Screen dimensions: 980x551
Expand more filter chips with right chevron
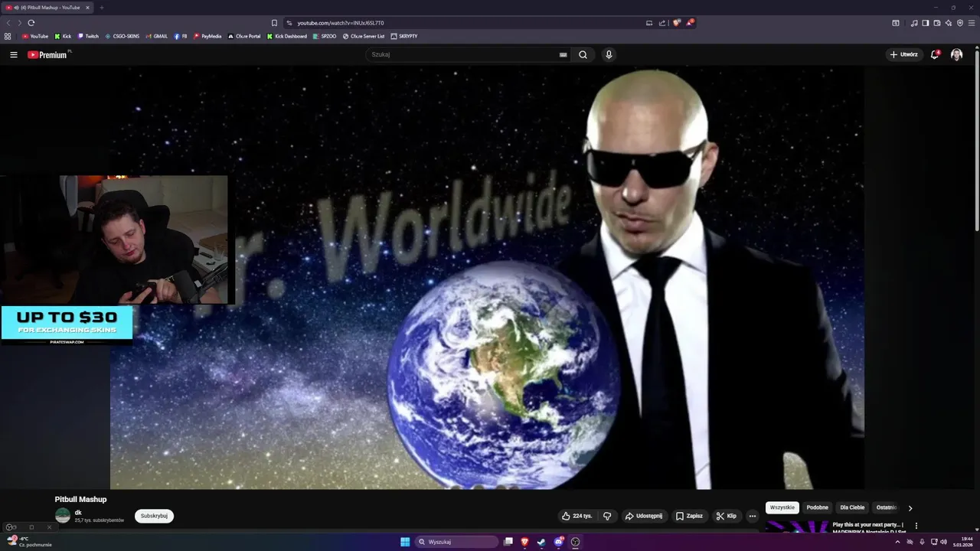(910, 508)
